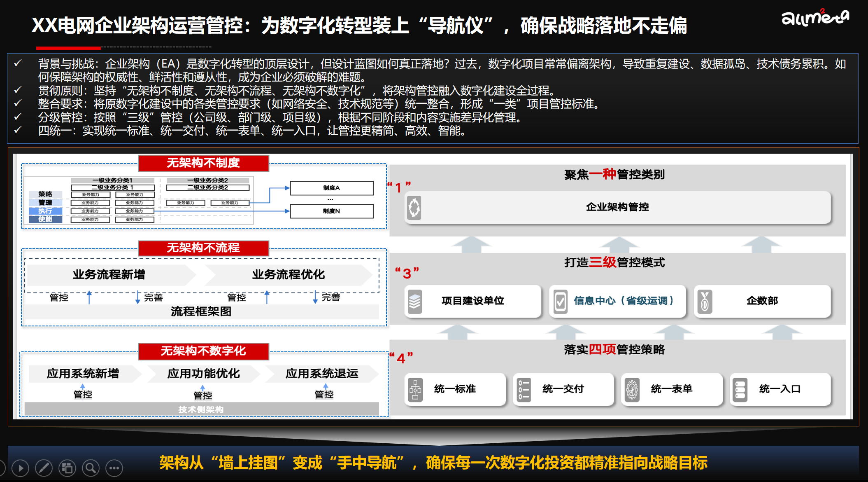This screenshot has height=482, width=868.
Task: Select the 应用系统退运 chevron step
Action: coord(322,374)
